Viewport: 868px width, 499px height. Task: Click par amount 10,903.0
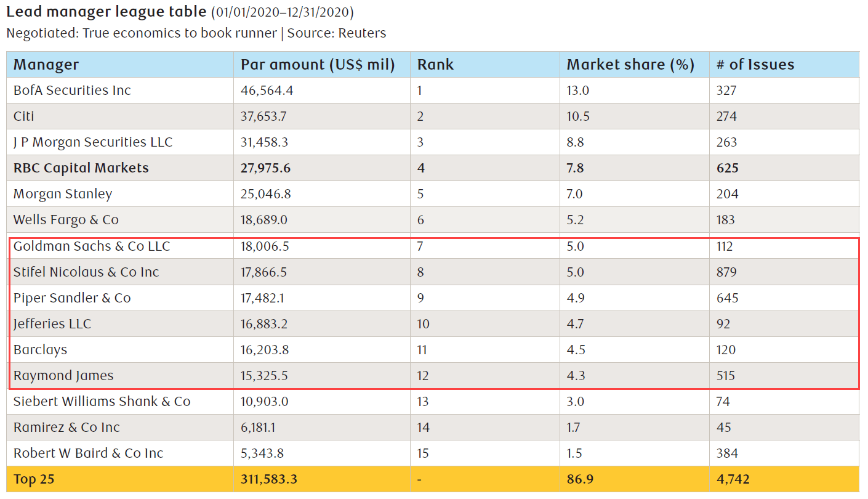point(265,402)
